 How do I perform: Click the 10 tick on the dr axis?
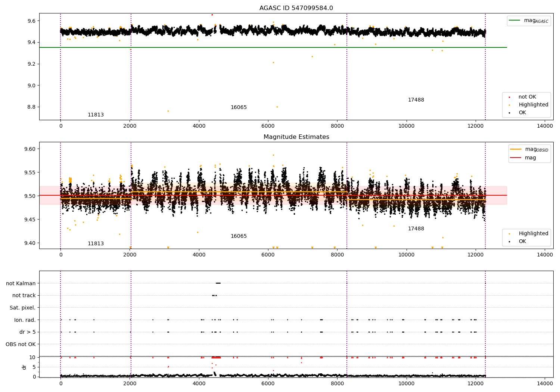click(32, 357)
